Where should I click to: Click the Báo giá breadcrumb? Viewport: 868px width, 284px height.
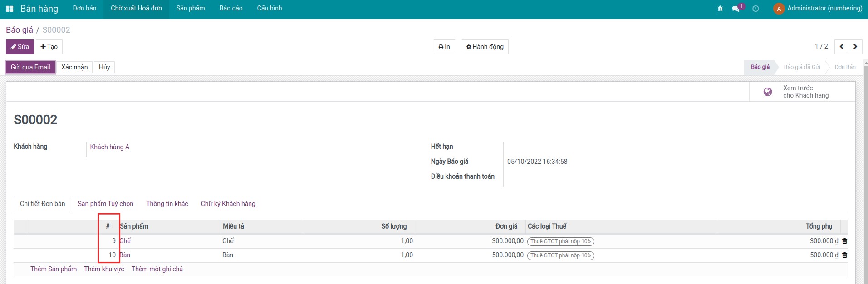pyautogui.click(x=20, y=30)
